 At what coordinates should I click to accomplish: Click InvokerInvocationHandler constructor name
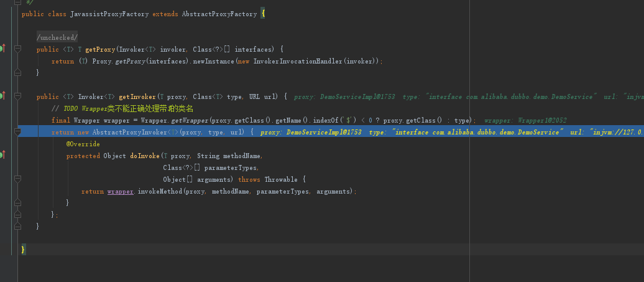[298, 61]
